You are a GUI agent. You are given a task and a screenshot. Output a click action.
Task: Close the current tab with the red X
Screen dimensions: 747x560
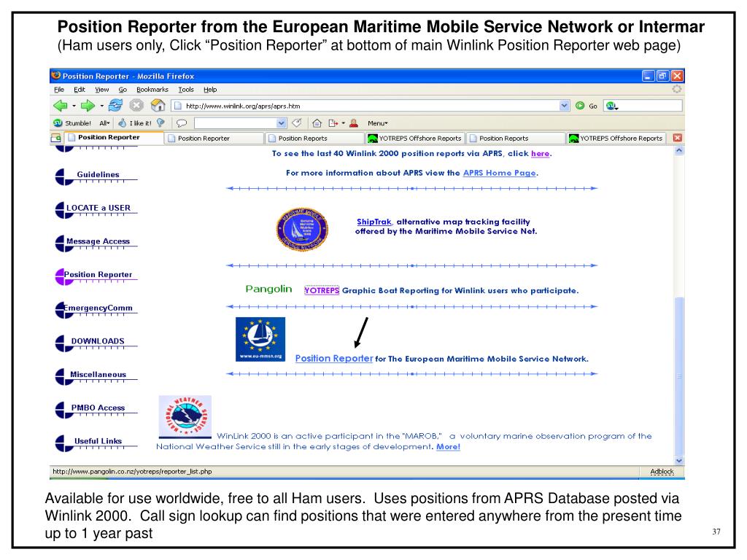(678, 138)
